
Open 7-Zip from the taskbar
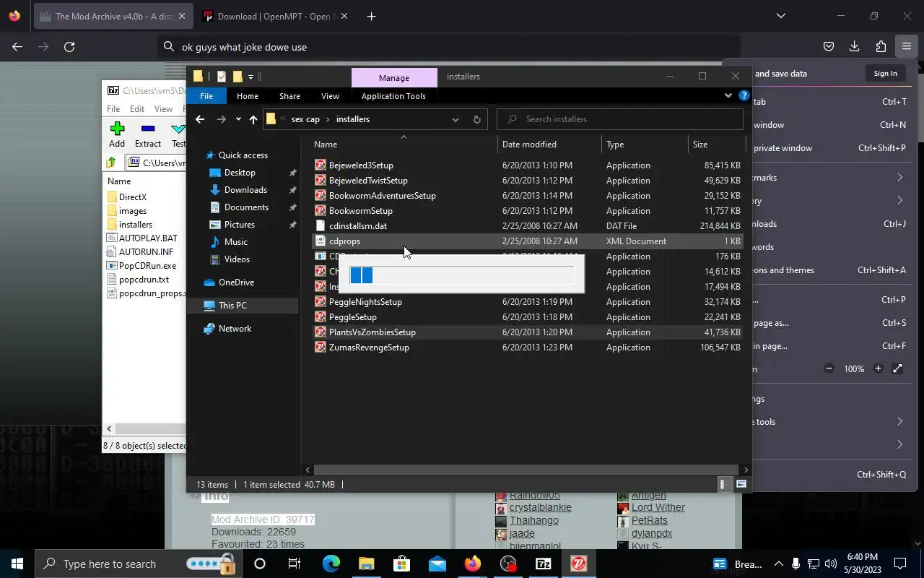543,564
